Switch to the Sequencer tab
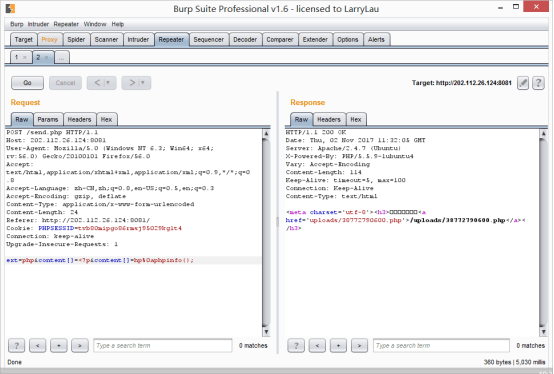554x374 pixels. click(208, 40)
